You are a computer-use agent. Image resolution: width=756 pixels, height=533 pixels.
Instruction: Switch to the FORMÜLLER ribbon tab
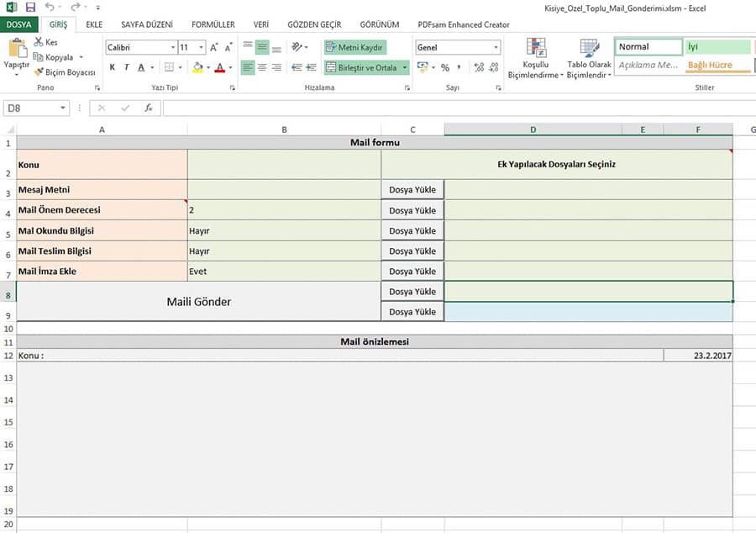point(213,24)
